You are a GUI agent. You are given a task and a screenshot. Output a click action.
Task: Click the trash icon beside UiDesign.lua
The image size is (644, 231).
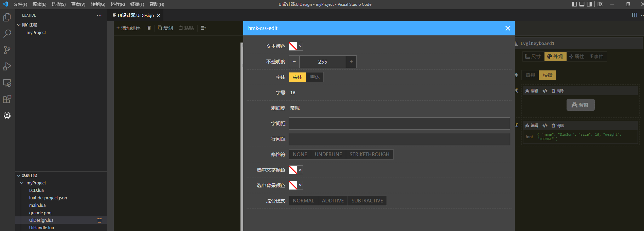pos(100,220)
